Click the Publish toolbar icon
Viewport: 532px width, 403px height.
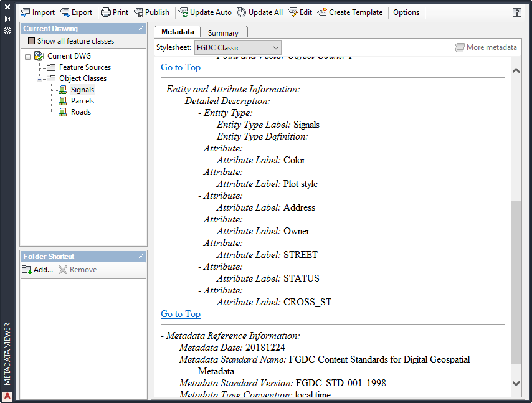(x=138, y=12)
